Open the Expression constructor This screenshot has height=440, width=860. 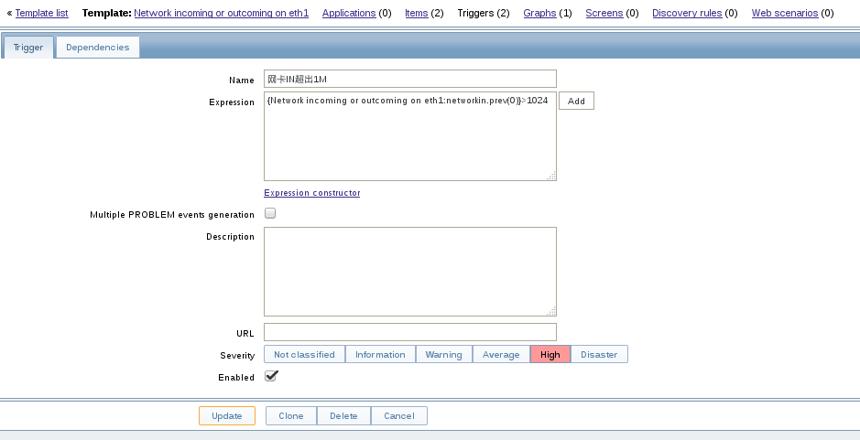(x=312, y=193)
